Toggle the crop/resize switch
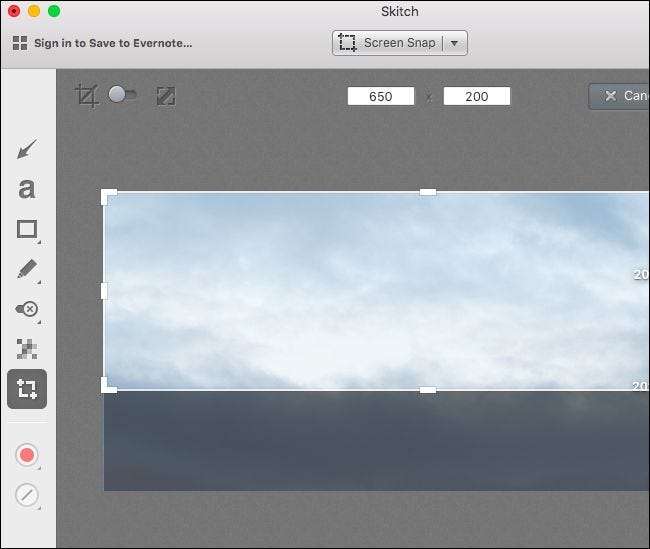Screen dimensions: 650x549 pyautogui.click(x=124, y=95)
